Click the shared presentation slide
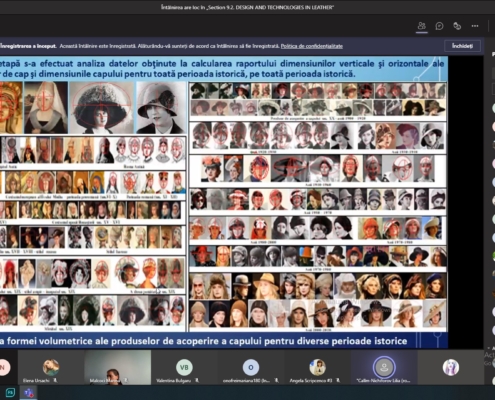Image resolution: width=495 pixels, height=400 pixels. coord(224,202)
